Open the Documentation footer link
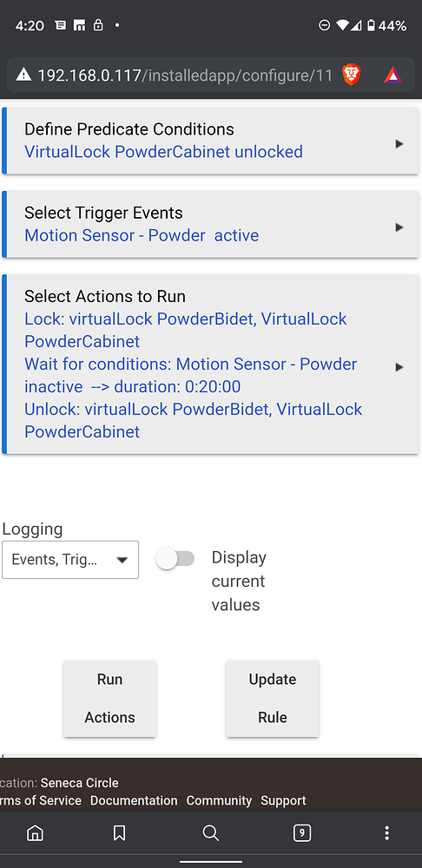 [134, 800]
